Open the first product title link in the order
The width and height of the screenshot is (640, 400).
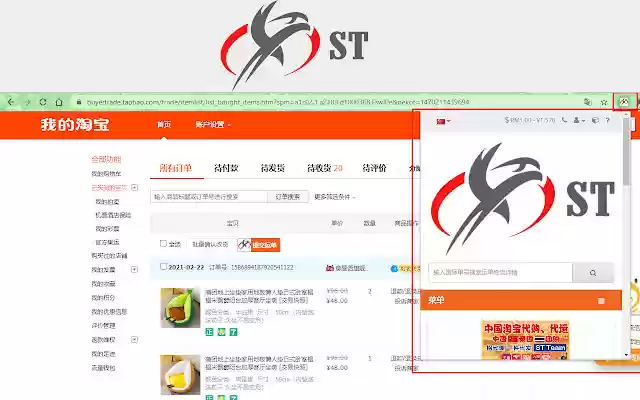coord(259,296)
